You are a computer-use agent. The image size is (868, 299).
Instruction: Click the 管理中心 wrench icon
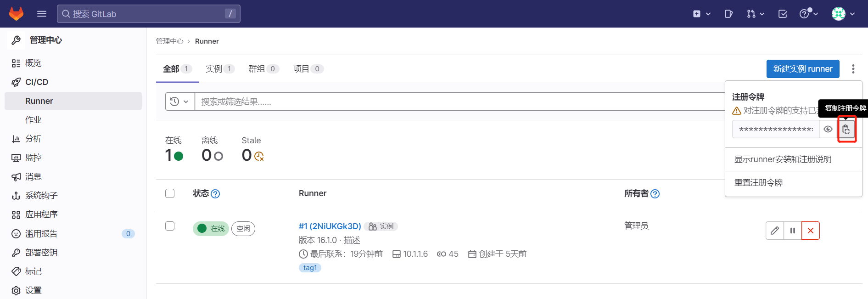tap(16, 40)
